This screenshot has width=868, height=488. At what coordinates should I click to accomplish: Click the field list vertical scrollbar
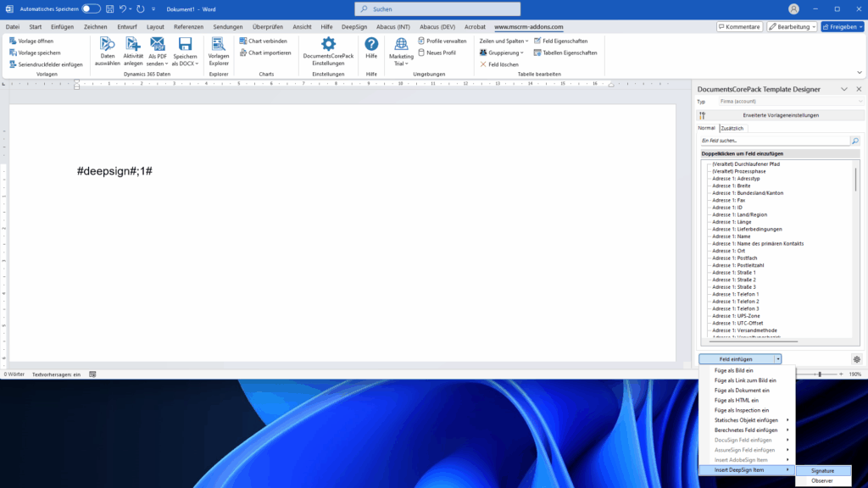(856, 180)
